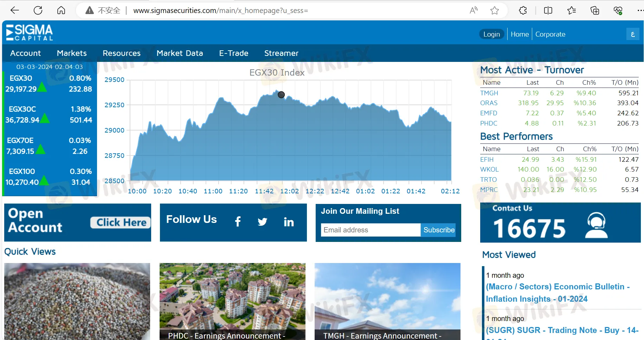
Task: Add page to favorites star icon
Action: point(495,11)
